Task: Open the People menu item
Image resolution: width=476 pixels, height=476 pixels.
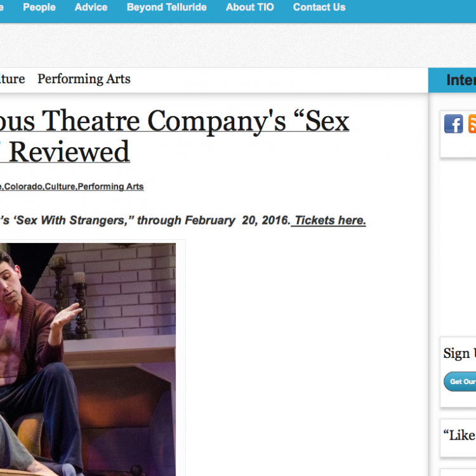Action: point(39,7)
